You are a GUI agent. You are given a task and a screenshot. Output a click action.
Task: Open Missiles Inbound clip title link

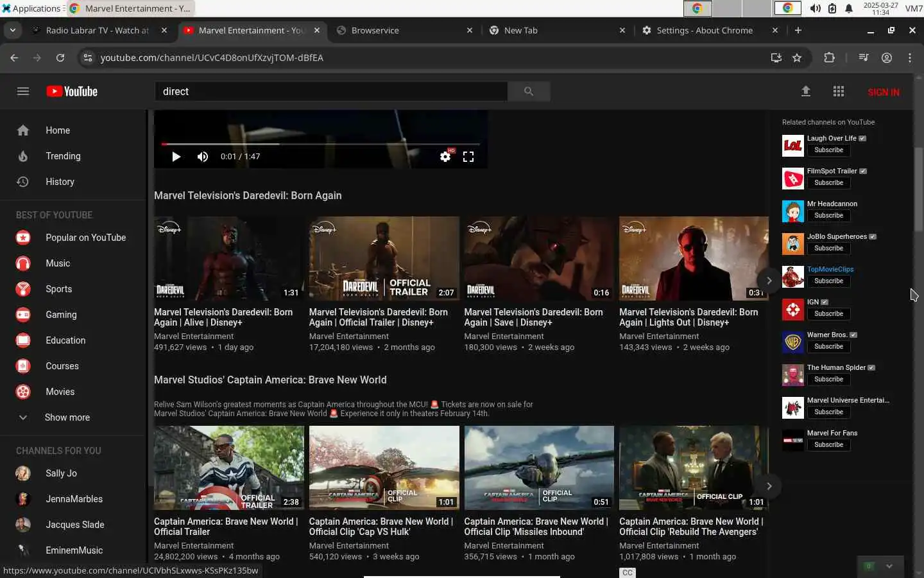536,527
